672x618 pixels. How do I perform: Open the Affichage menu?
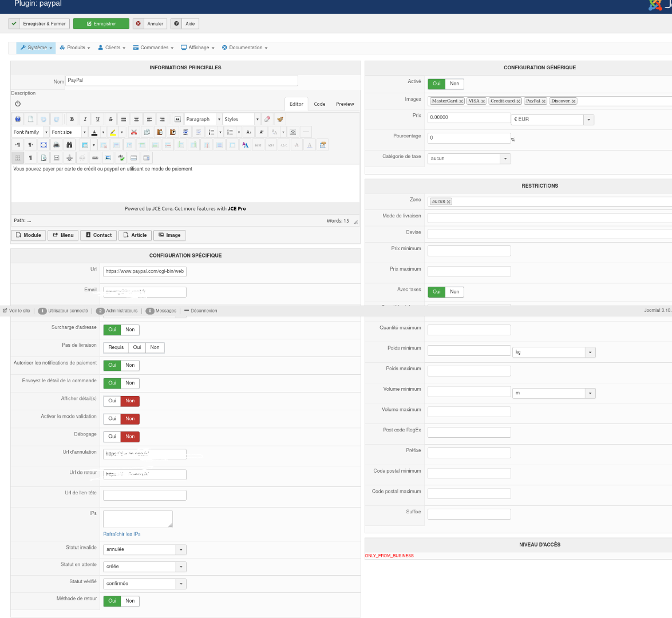click(x=197, y=47)
